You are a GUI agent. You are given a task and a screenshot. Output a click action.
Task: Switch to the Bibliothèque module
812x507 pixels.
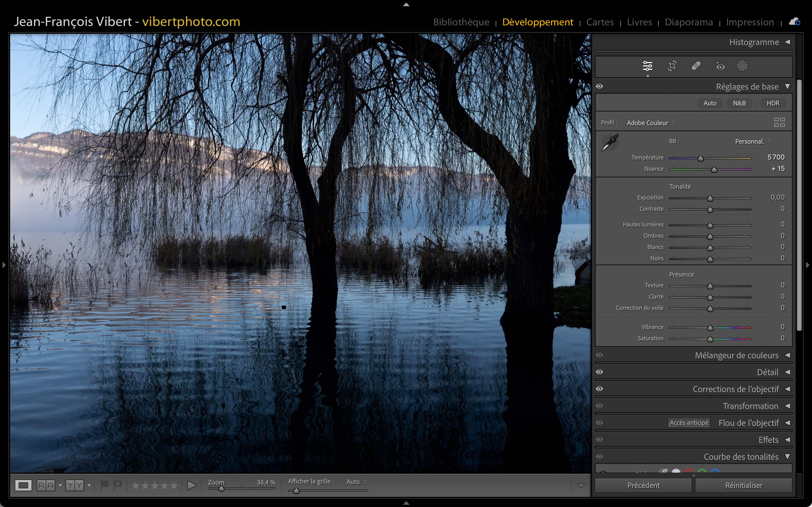click(461, 22)
